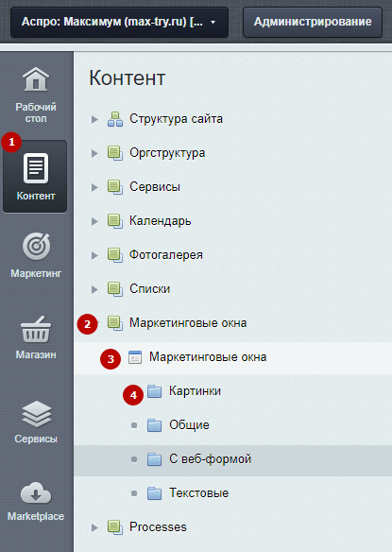Open the Сервисы layers icon
The image size is (392, 552).
(36, 414)
